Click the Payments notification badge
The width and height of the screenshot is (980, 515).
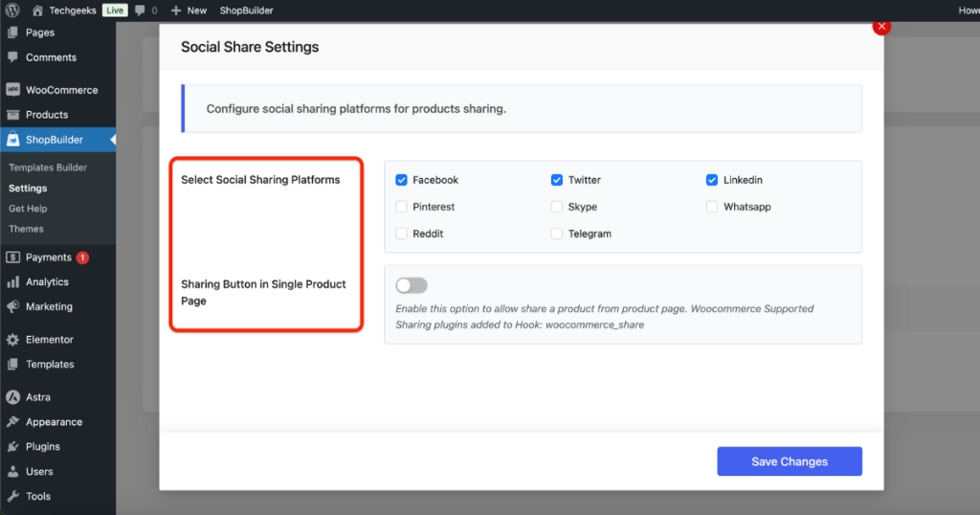point(82,257)
